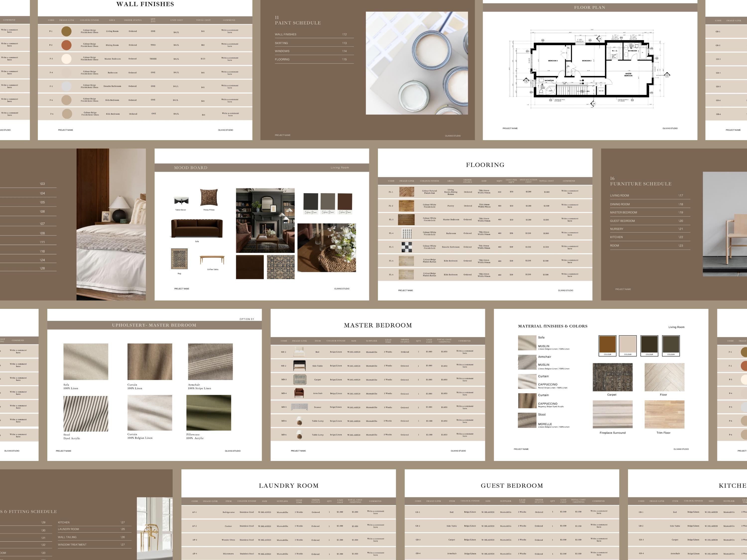
Task: Click the Carpet sample in Material Finishes
Action: [613, 377]
